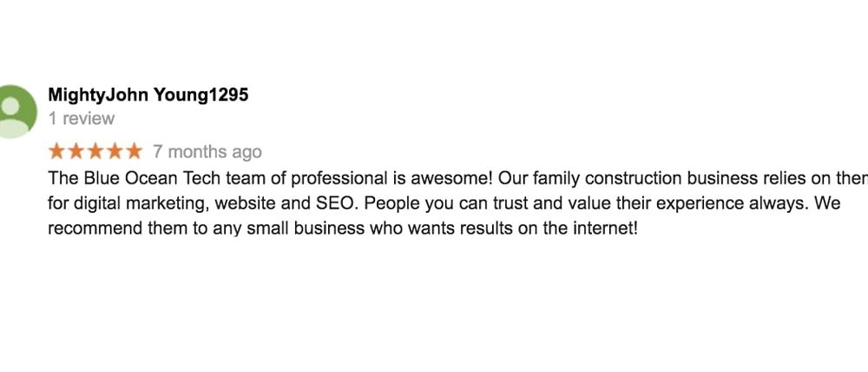Click the green reviewer avatar icon
The width and height of the screenshot is (868, 372).
coord(16,111)
